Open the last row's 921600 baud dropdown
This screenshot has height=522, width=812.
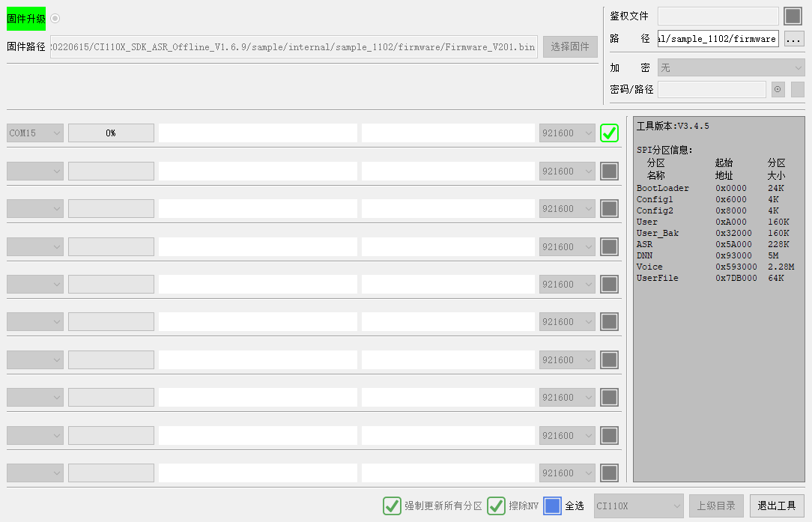567,473
